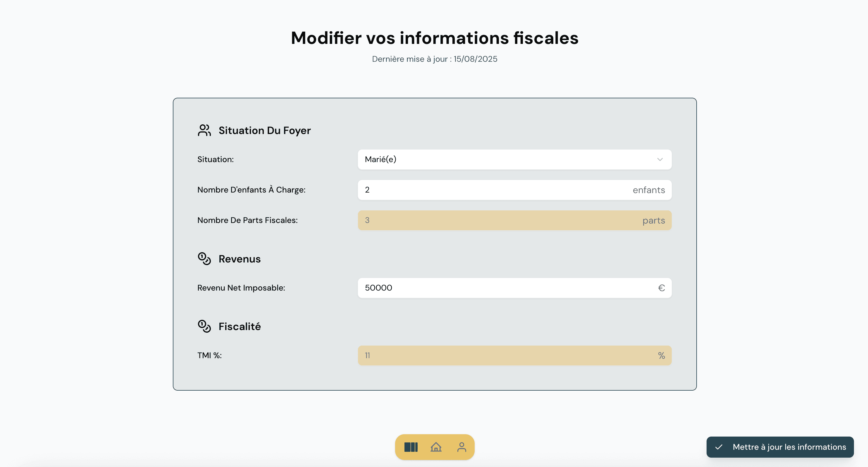Click the checkmark icon in update button
Image resolution: width=868 pixels, height=467 pixels.
(x=719, y=447)
